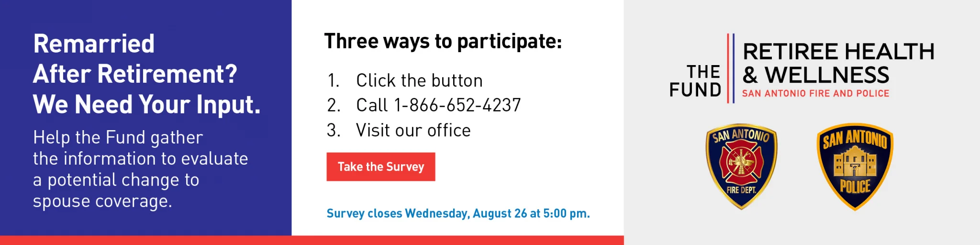Click the survey closing date notice

458,213
